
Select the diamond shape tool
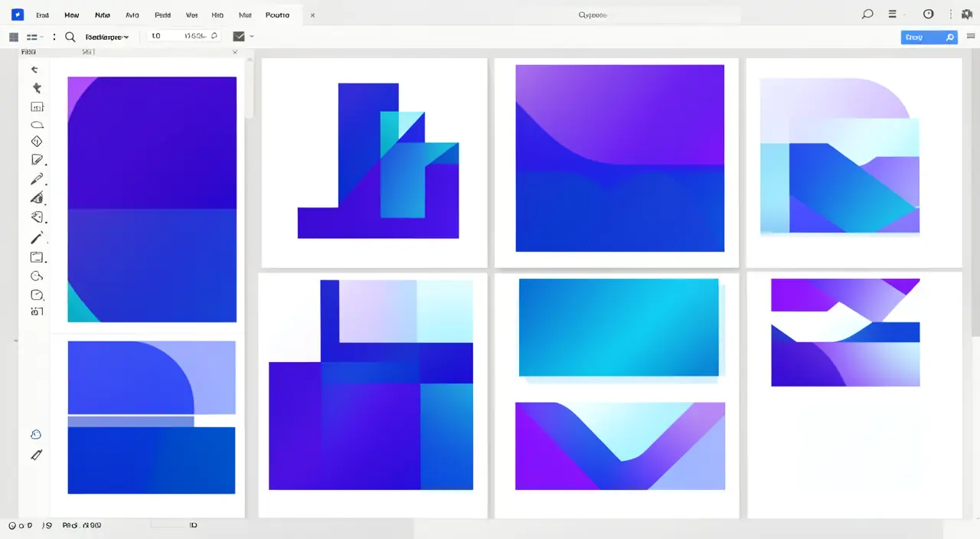(36, 142)
